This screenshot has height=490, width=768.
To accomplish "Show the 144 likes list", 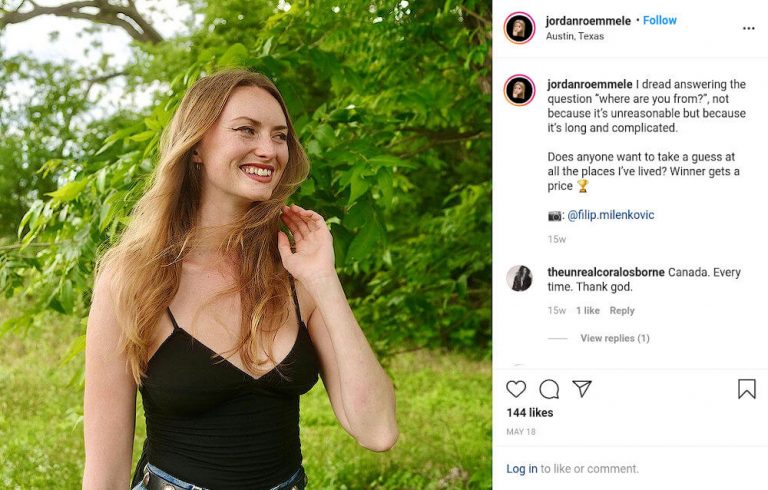I will [530, 412].
